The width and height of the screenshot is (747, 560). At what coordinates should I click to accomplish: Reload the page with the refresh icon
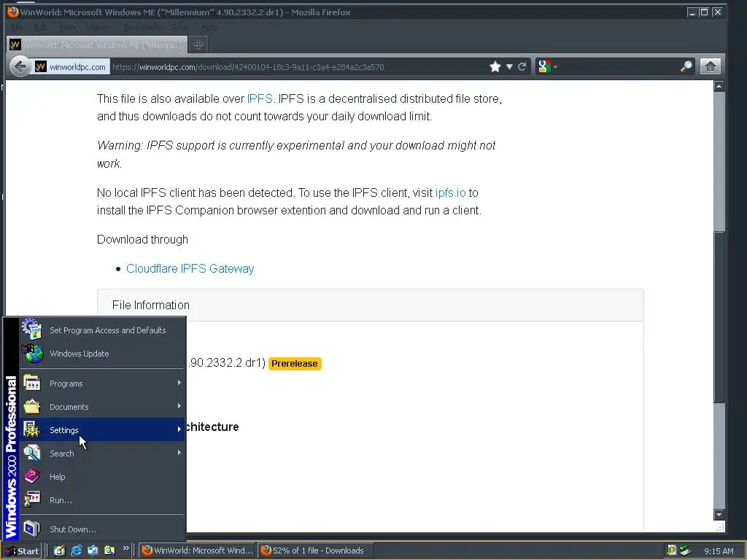[x=522, y=66]
